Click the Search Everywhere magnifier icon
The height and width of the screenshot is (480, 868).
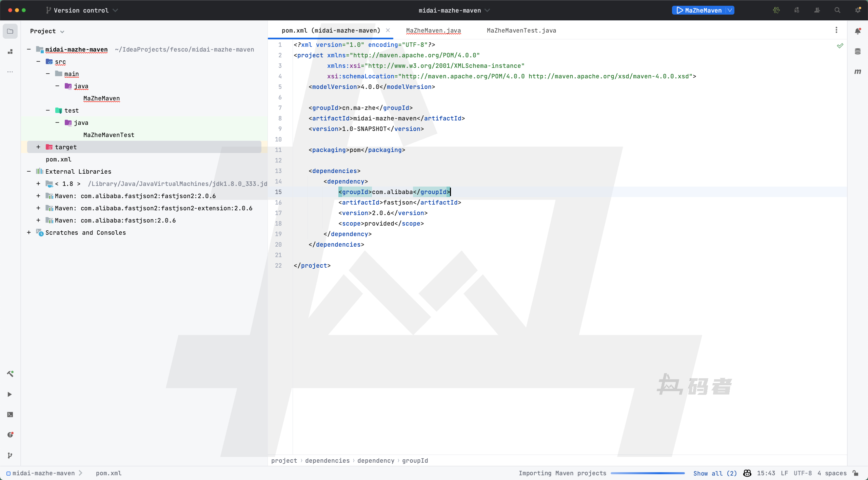click(x=837, y=10)
